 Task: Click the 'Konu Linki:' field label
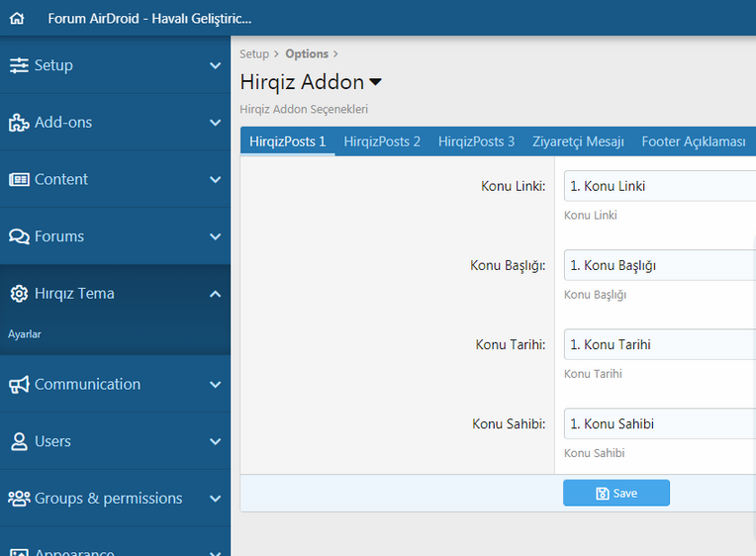pyautogui.click(x=513, y=186)
